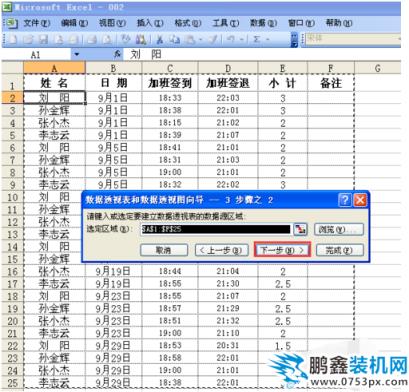Expand the AutoSum dropdown arrow
Viewport: 409px width, 392px height.
(268, 39)
